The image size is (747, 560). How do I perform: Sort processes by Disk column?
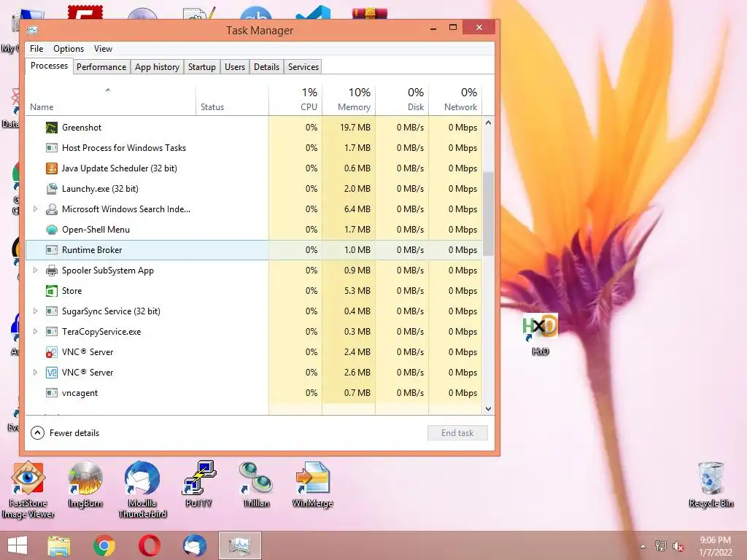(x=402, y=101)
